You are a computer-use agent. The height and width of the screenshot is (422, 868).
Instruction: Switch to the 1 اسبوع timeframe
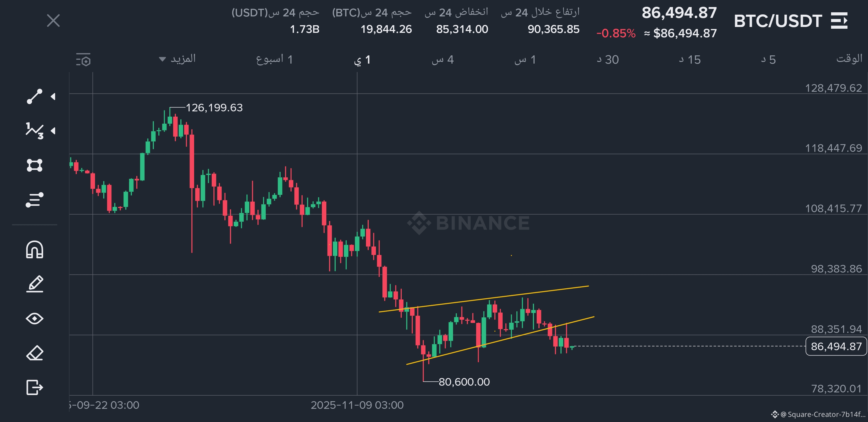coord(274,59)
